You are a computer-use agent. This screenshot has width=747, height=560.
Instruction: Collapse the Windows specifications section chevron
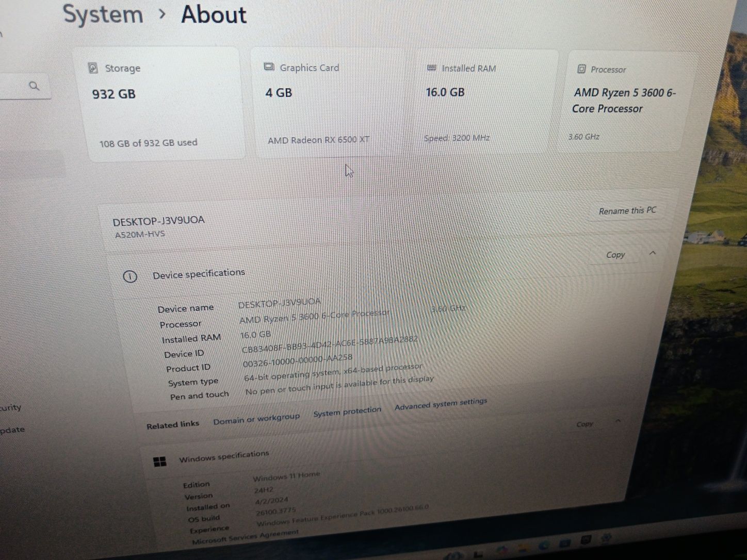tap(618, 421)
